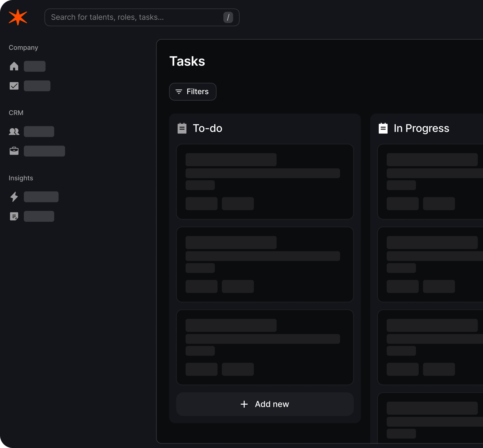Open the third In Progress task card
Viewport: 483px width, 448px height.
430,347
